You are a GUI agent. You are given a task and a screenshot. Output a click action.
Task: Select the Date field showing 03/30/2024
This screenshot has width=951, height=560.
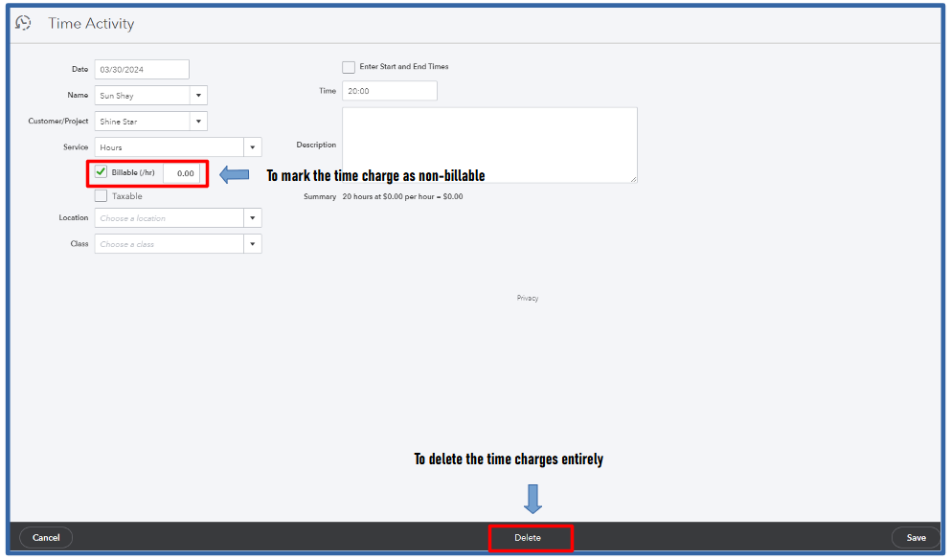(142, 69)
